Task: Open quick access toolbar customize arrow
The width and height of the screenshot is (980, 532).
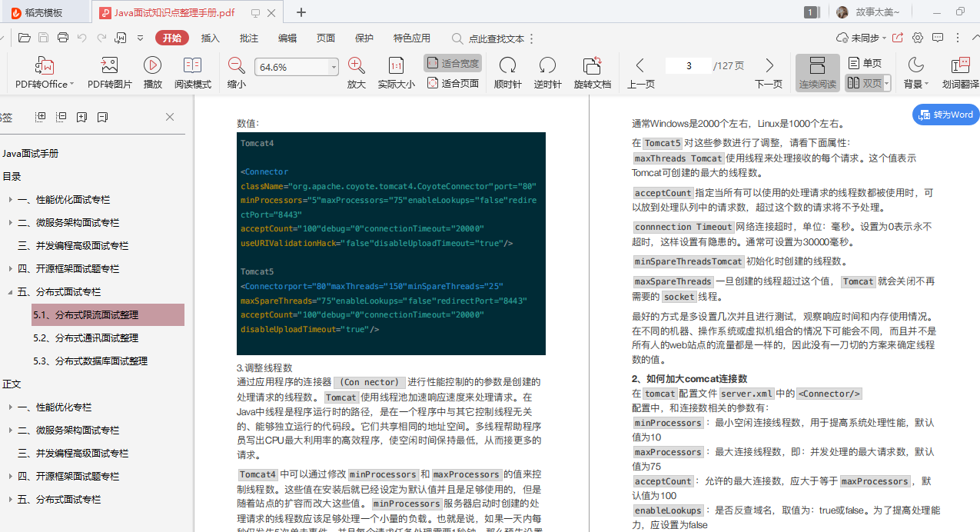Action: click(x=140, y=38)
